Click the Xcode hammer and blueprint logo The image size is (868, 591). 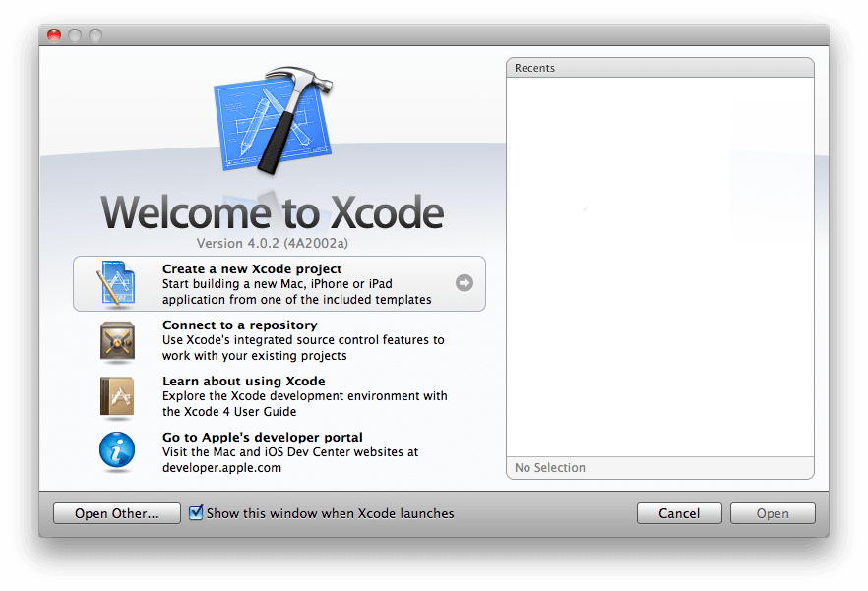tap(274, 120)
